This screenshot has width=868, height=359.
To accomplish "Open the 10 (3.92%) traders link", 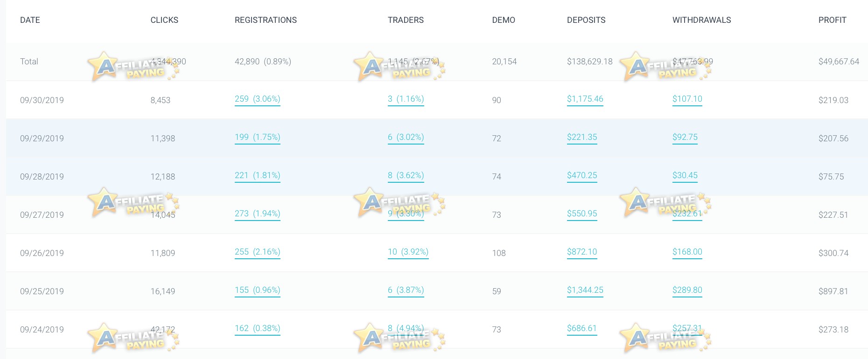I will [x=408, y=252].
